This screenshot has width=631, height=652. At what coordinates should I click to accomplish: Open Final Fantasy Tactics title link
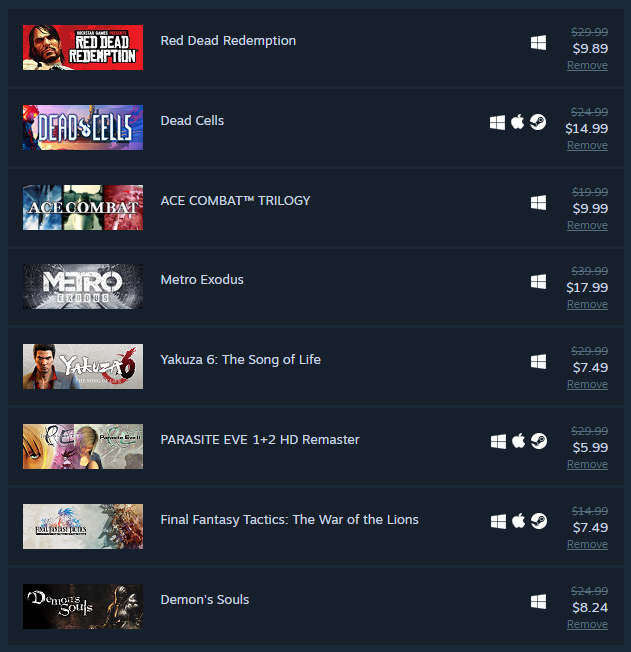[x=290, y=519]
